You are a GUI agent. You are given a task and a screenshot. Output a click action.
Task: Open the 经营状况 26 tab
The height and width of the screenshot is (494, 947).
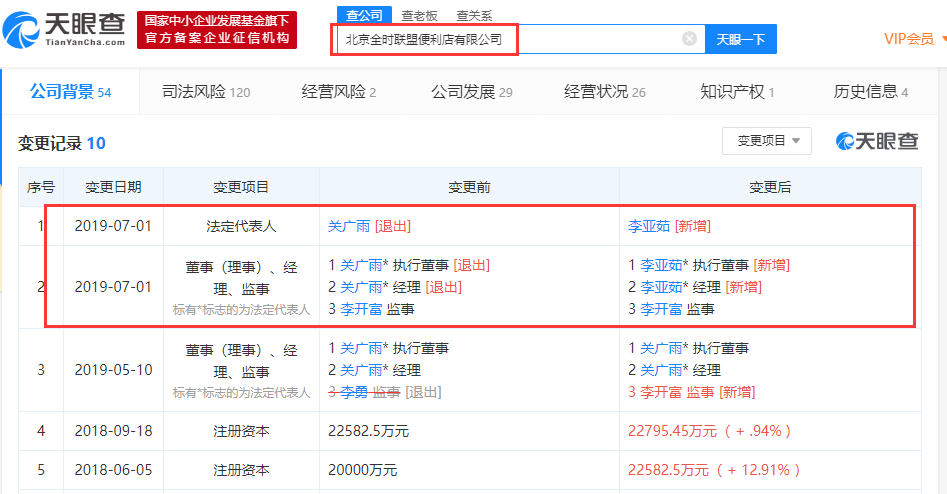click(x=605, y=92)
